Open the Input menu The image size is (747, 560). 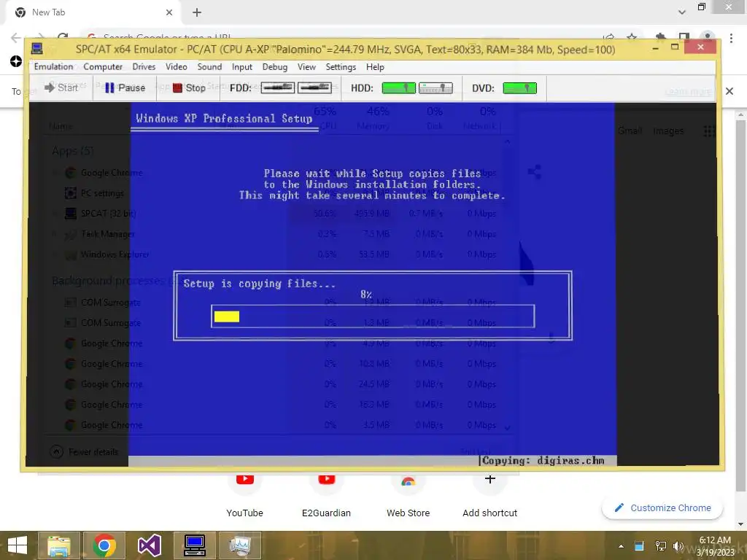242,66
